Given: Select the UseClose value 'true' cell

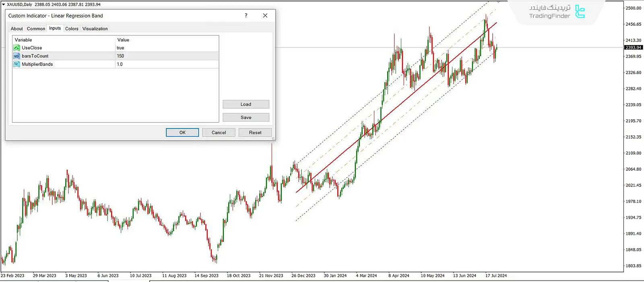Looking at the screenshot, I should [167, 48].
